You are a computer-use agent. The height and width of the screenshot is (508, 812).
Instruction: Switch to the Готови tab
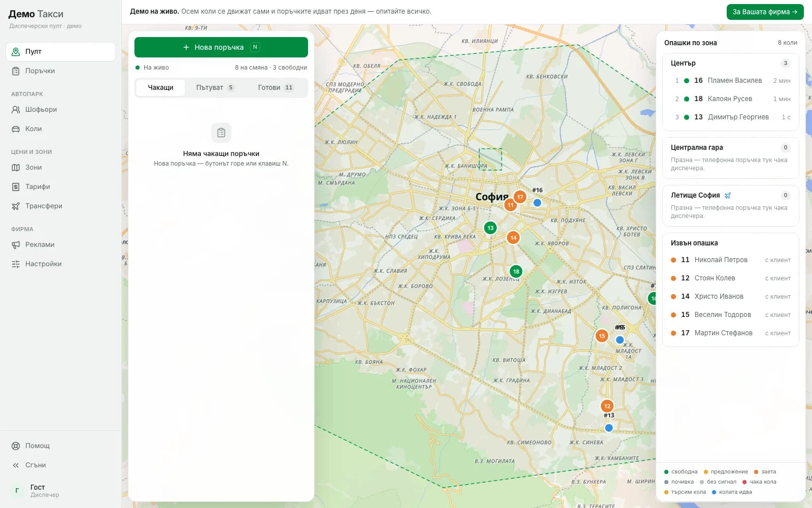click(276, 87)
